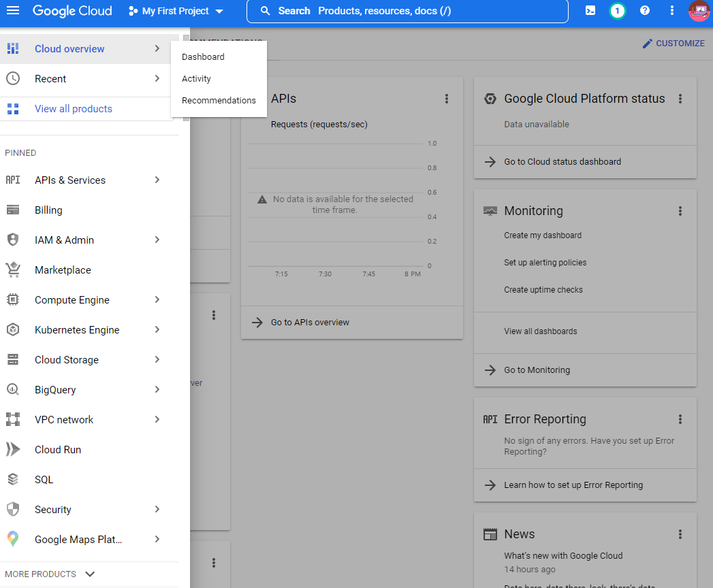The width and height of the screenshot is (713, 588).
Task: Click the Compute Engine chip icon
Action: (x=13, y=299)
